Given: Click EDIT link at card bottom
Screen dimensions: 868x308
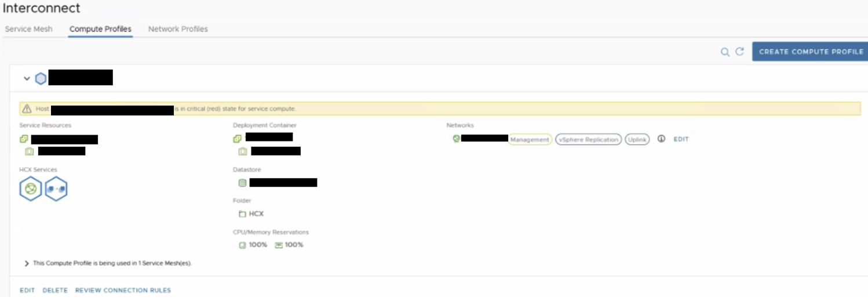Looking at the screenshot, I should [27, 291].
